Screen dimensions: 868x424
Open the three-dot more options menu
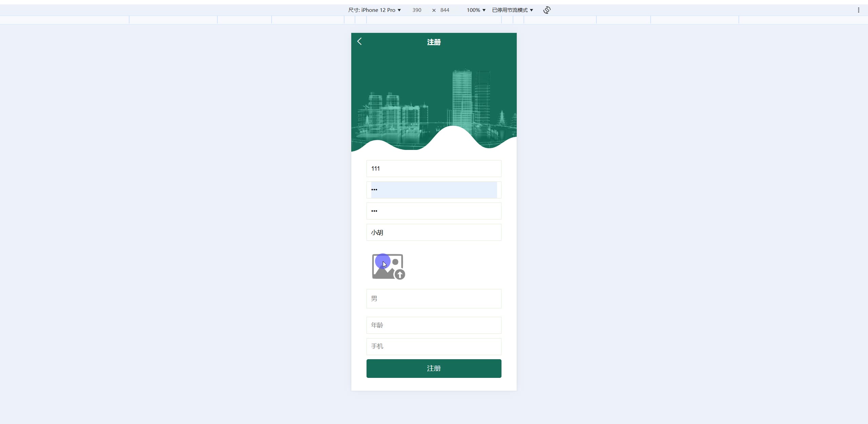pos(859,10)
